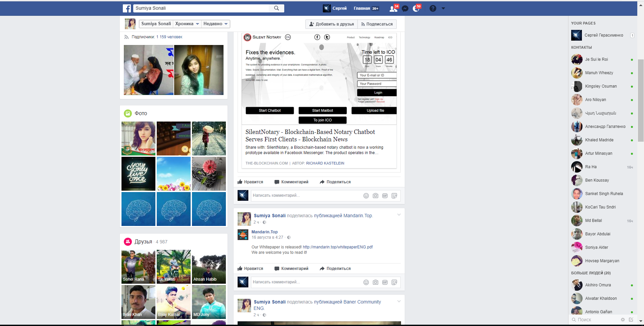Viewport: 644px width, 326px height.
Task: Open the 'you only live once' photo
Action: [x=138, y=174]
